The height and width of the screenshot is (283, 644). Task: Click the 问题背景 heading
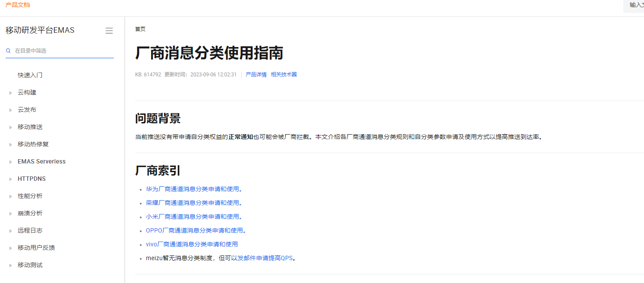158,118
